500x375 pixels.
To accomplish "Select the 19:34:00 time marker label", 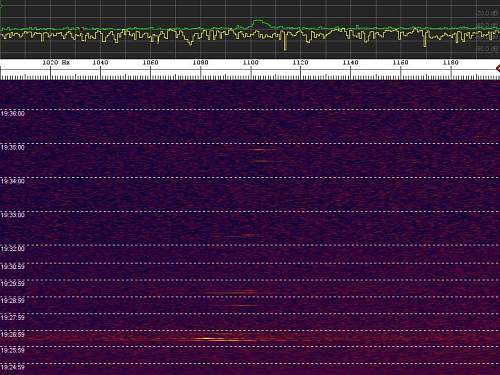I will tap(13, 181).
